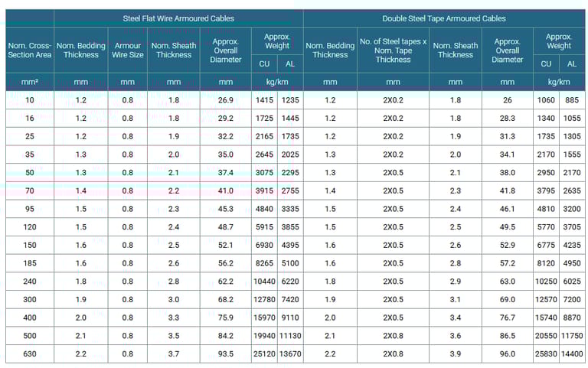Select the 240 cross-section area cell
This screenshot has height=368, width=588.
tap(30, 281)
